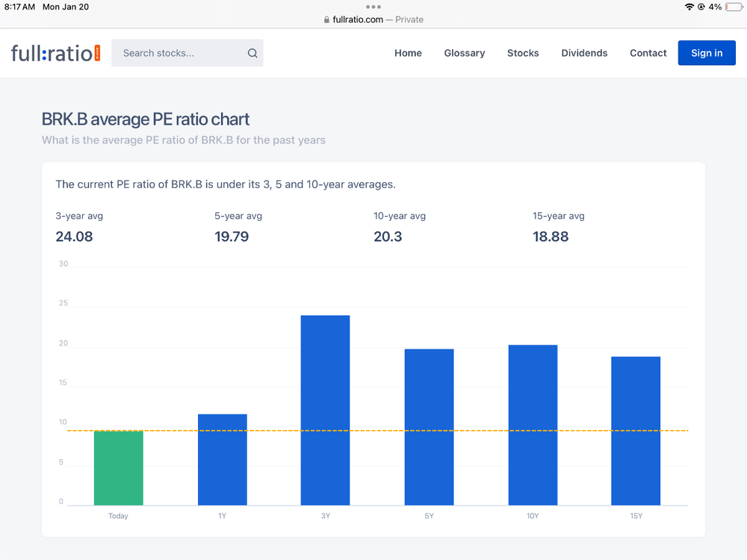Click the '15-year avg' label
Image resolution: width=747 pixels, height=560 pixels.
click(558, 216)
